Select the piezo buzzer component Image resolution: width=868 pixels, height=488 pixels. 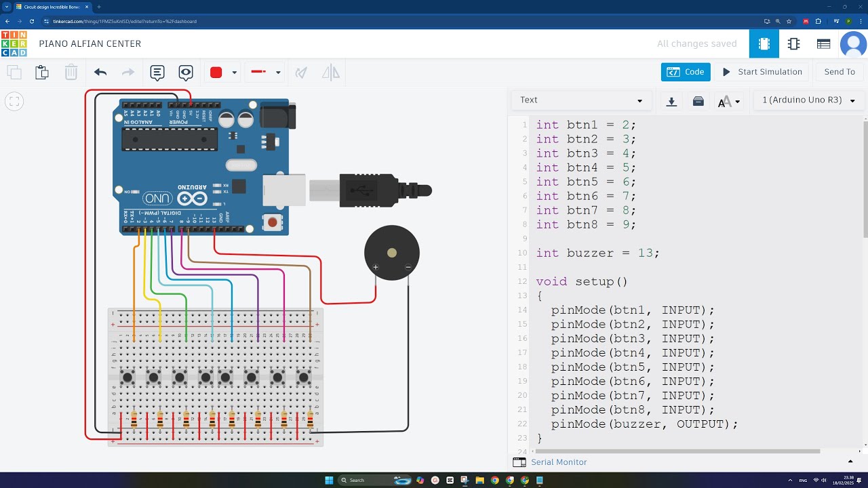[x=392, y=253]
